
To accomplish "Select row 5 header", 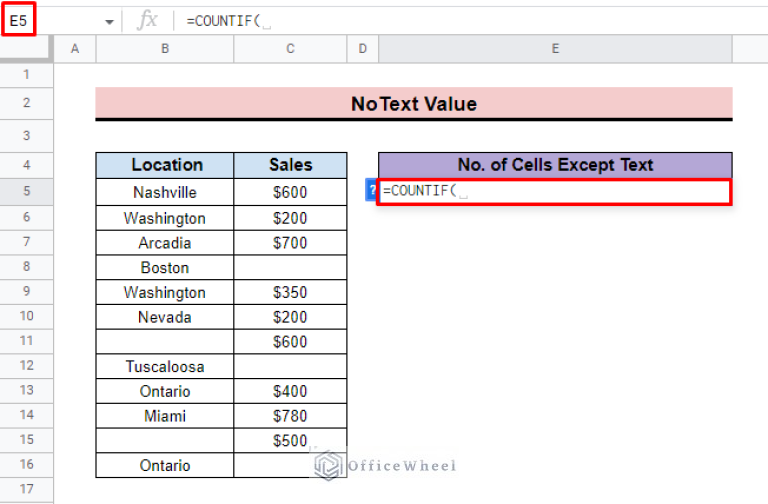I will [x=26, y=192].
